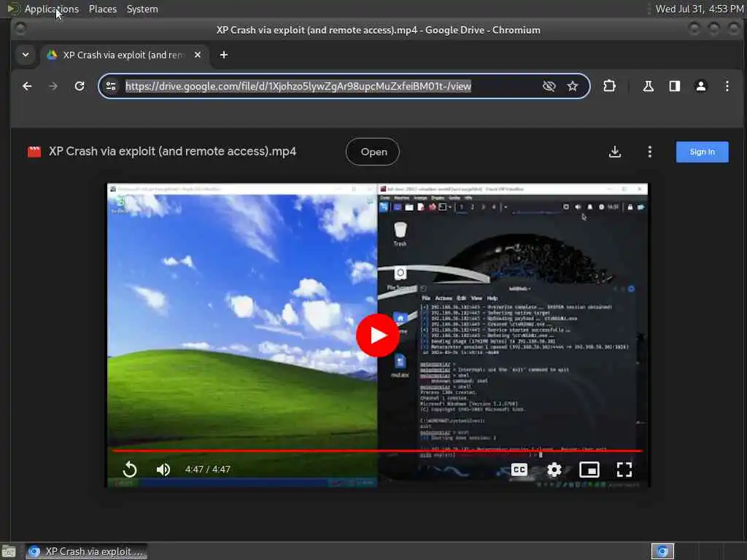Play the video with the red button
The height and width of the screenshot is (560, 747).
378,335
